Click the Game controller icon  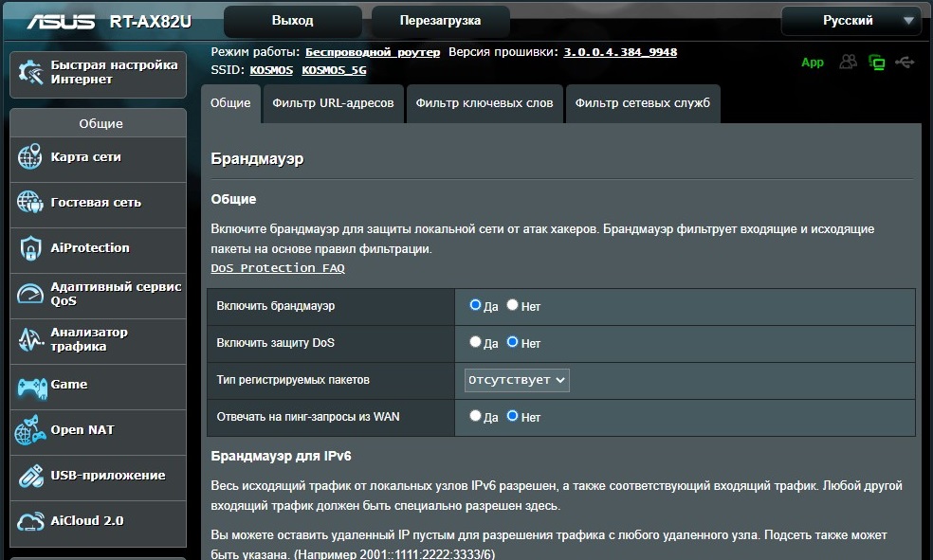31,387
